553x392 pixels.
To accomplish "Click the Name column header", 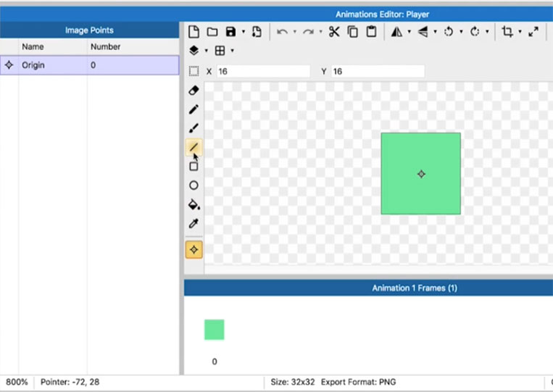I will coord(33,46).
